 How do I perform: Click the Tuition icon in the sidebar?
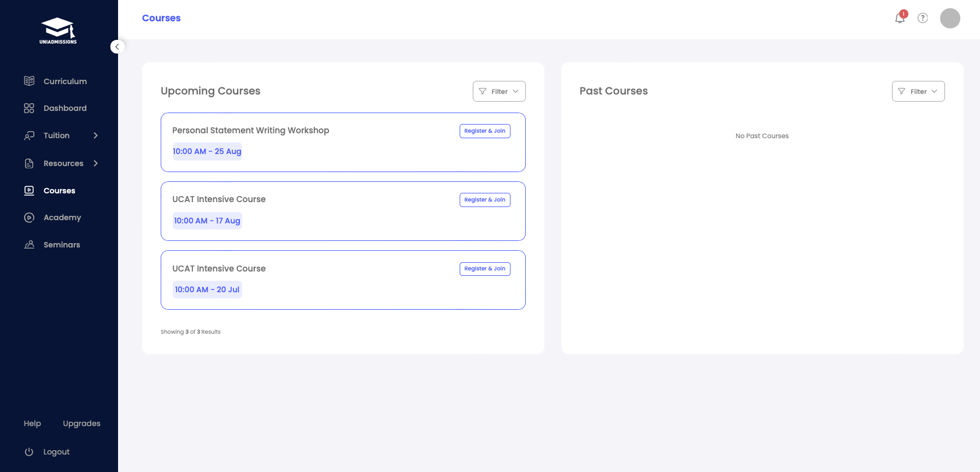[x=29, y=135]
